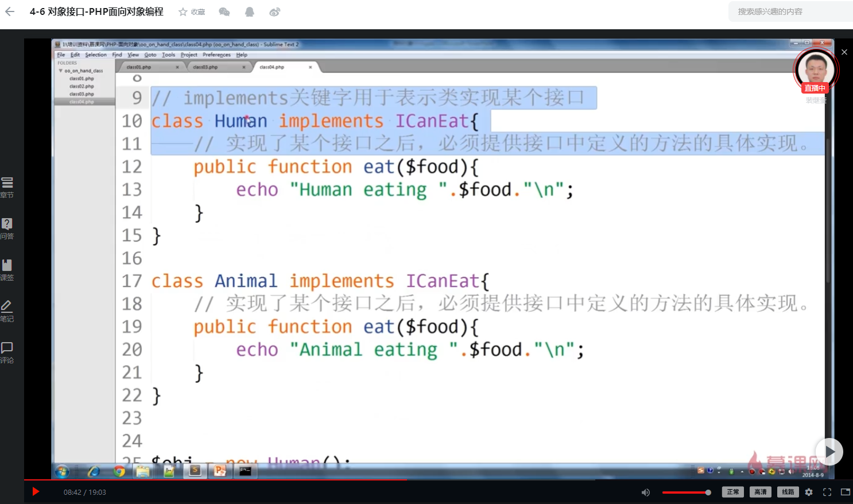The height and width of the screenshot is (504, 853).
Task: Close the class01.php tab with its x
Action: [x=177, y=67]
